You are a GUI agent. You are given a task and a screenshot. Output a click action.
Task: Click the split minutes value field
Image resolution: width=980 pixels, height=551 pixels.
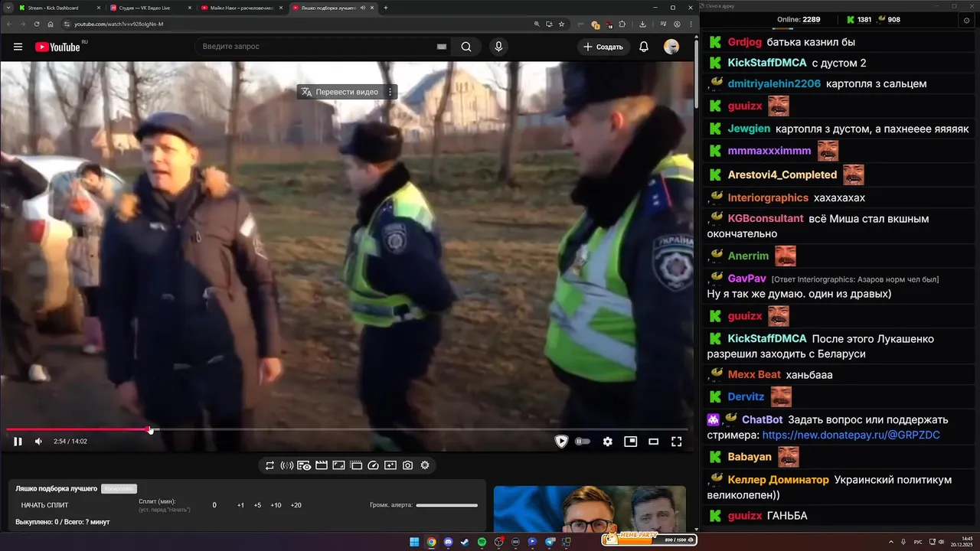[214, 505]
